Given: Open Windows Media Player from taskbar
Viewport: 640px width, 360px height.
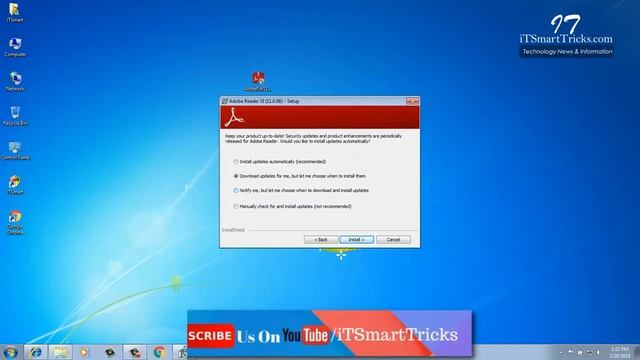Looking at the screenshot, I should pos(84,352).
